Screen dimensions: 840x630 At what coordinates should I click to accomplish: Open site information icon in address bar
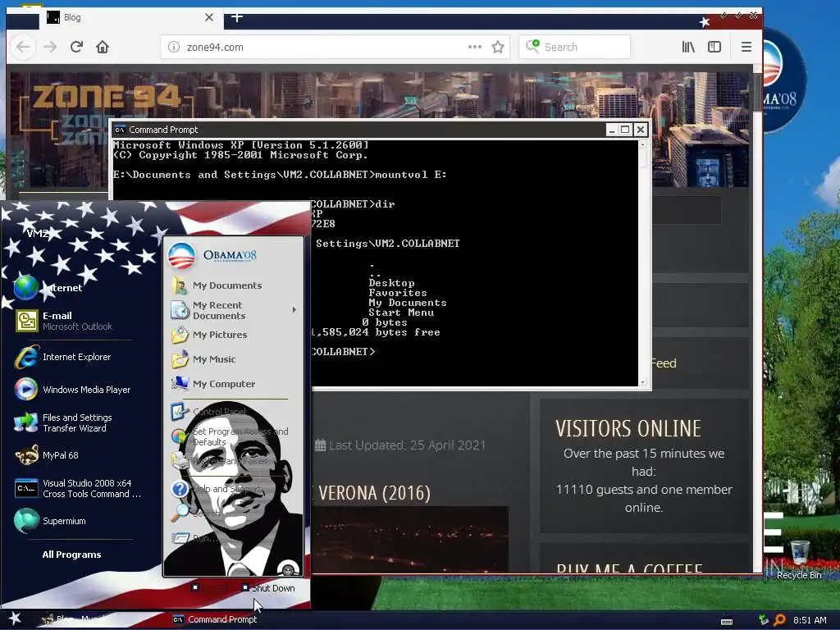click(x=174, y=47)
